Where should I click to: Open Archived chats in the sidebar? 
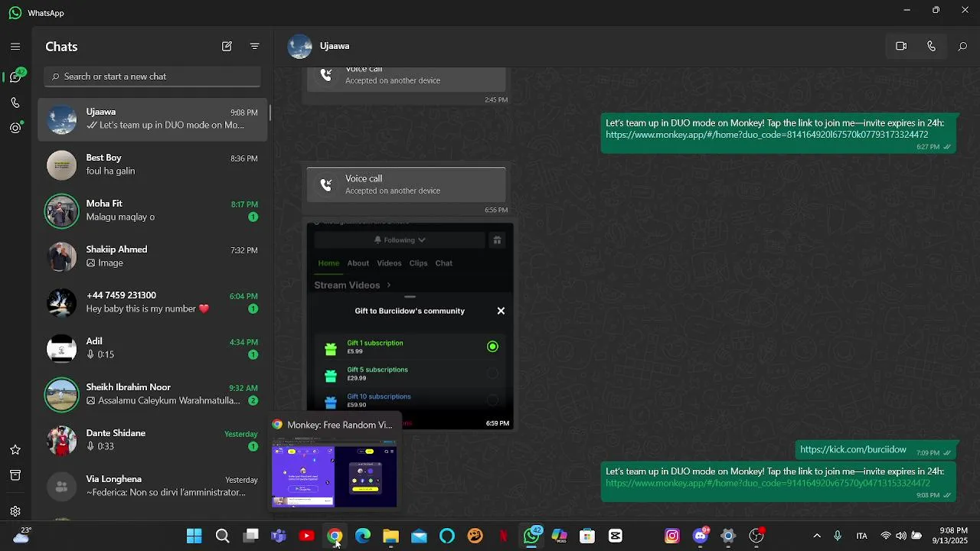(x=15, y=475)
